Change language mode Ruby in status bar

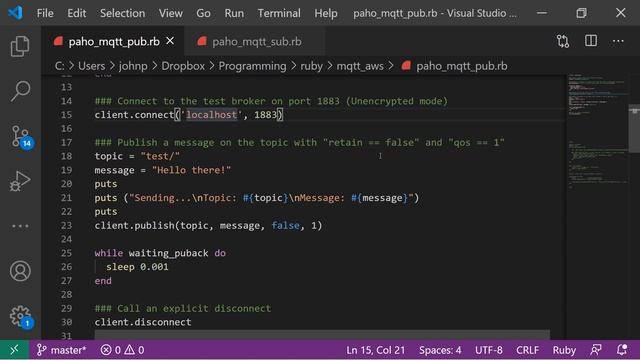[x=564, y=350]
